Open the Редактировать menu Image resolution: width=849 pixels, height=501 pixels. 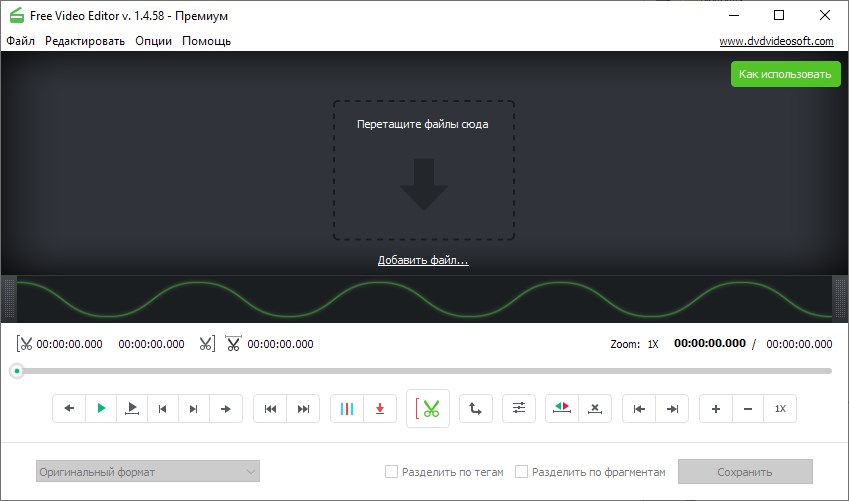pyautogui.click(x=85, y=41)
